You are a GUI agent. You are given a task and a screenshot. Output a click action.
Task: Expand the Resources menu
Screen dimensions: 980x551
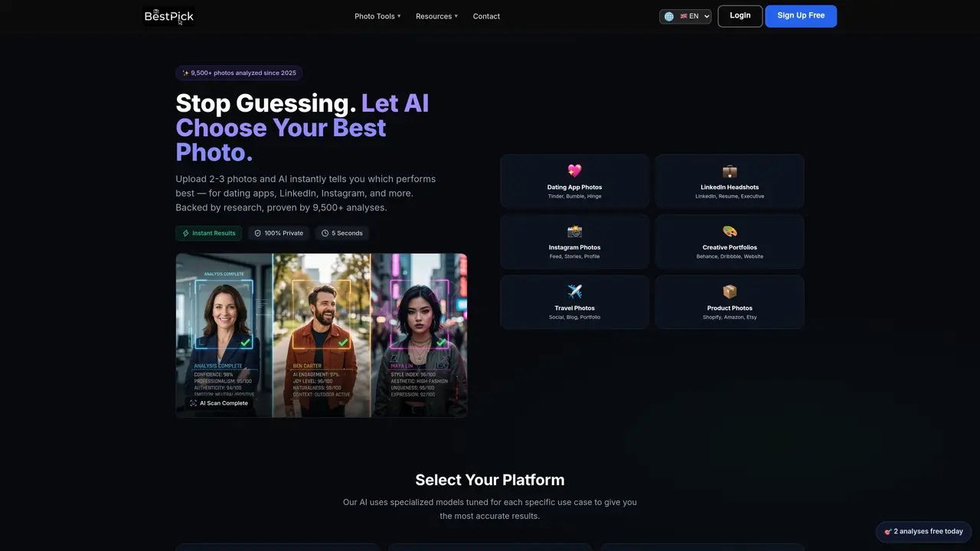pyautogui.click(x=436, y=16)
